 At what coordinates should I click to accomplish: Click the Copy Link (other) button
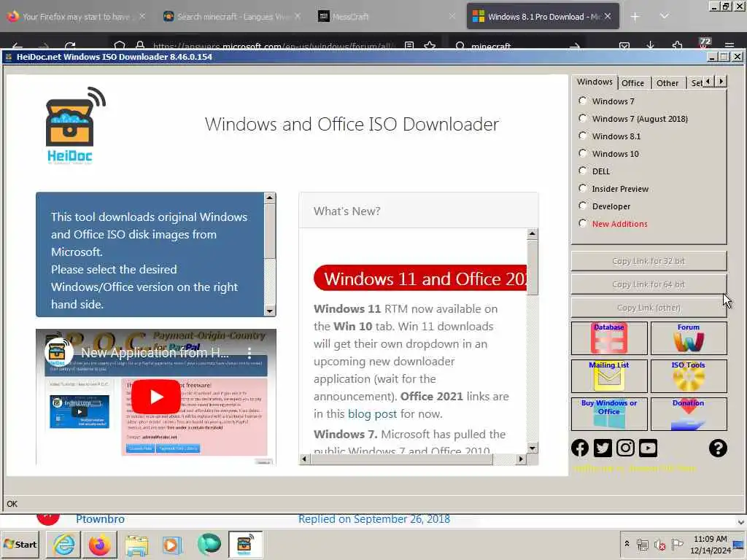[649, 308]
